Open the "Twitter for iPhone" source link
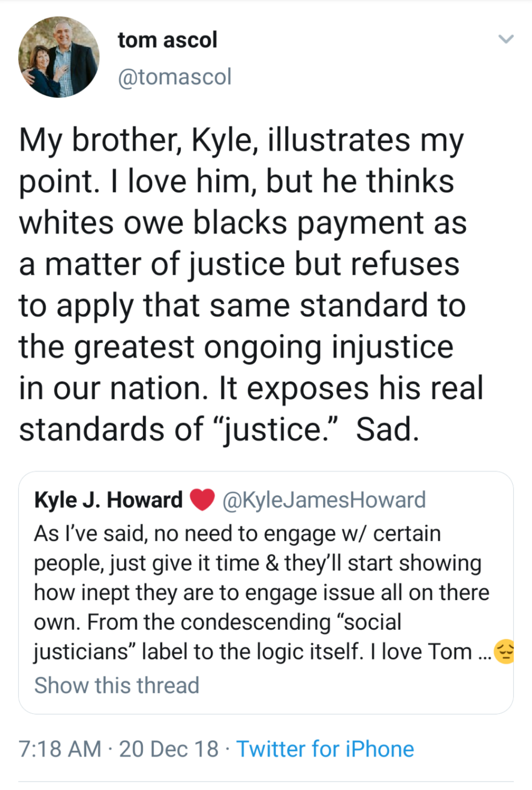The width and height of the screenshot is (532, 790). click(325, 749)
